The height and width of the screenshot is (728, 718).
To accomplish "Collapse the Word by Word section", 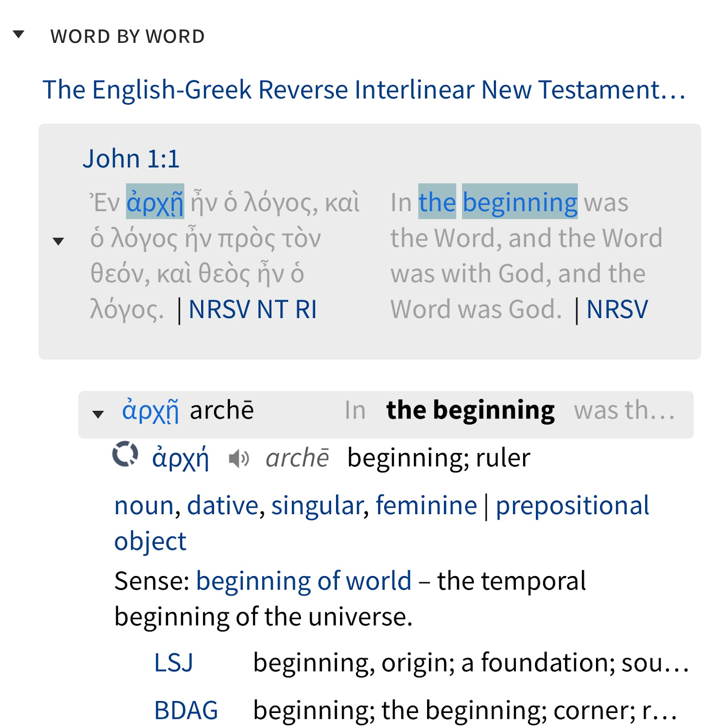I will (x=19, y=35).
